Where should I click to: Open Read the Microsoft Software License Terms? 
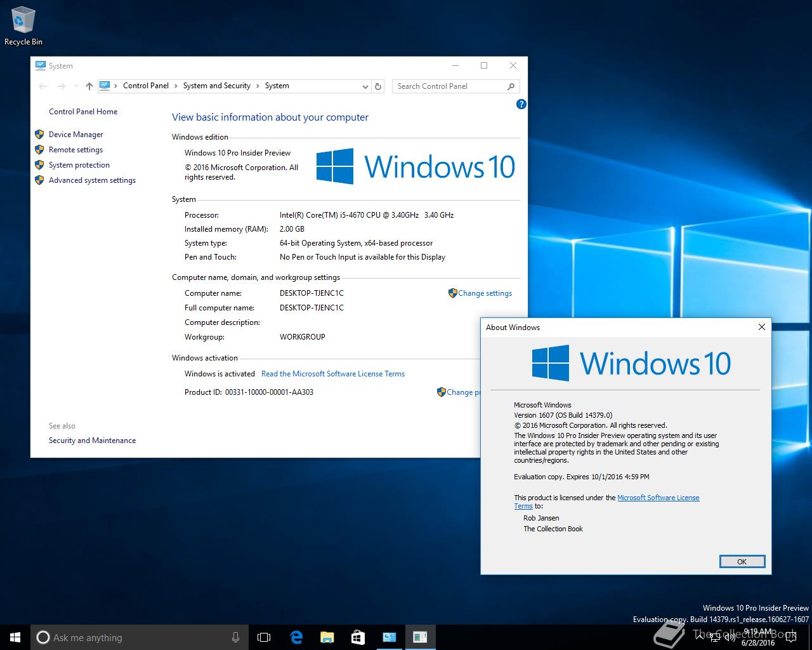coord(333,374)
